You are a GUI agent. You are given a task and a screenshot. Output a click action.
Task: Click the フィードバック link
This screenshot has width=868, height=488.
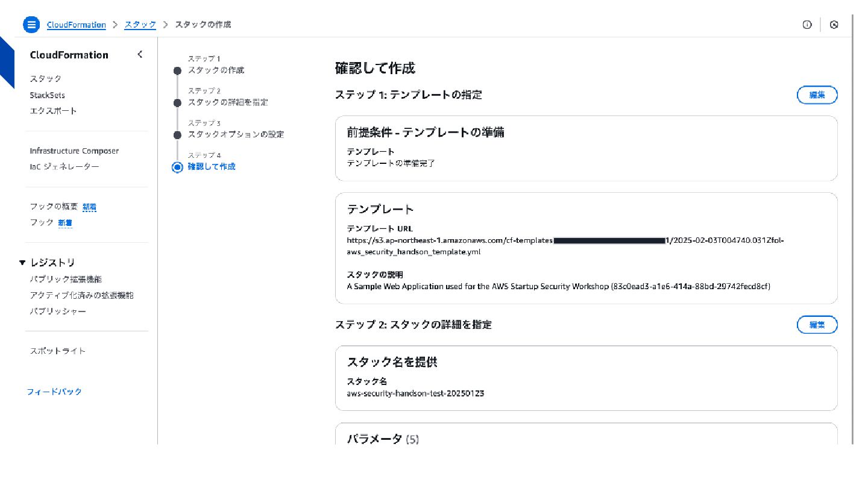(x=54, y=392)
